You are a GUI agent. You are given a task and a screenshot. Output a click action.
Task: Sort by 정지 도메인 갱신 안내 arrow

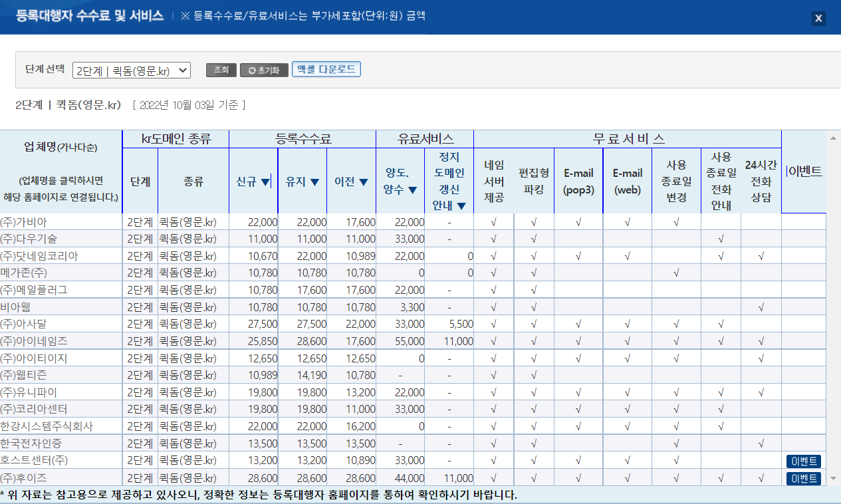point(461,206)
